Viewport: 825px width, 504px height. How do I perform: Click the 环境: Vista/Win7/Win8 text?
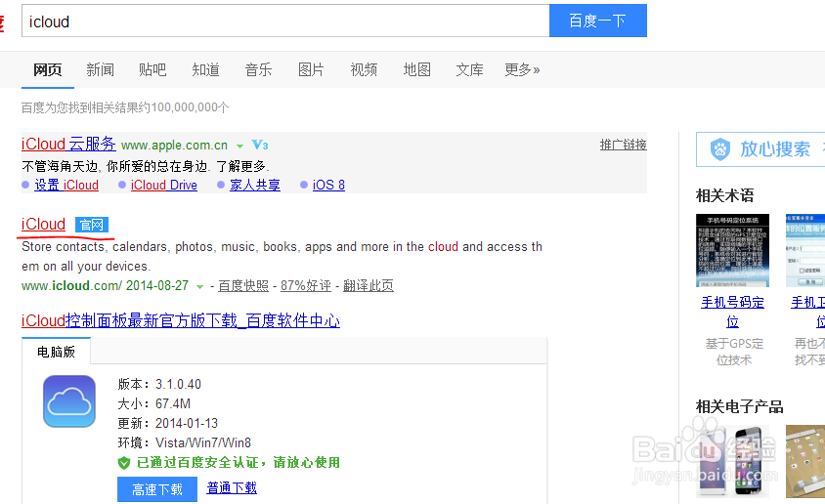184,442
